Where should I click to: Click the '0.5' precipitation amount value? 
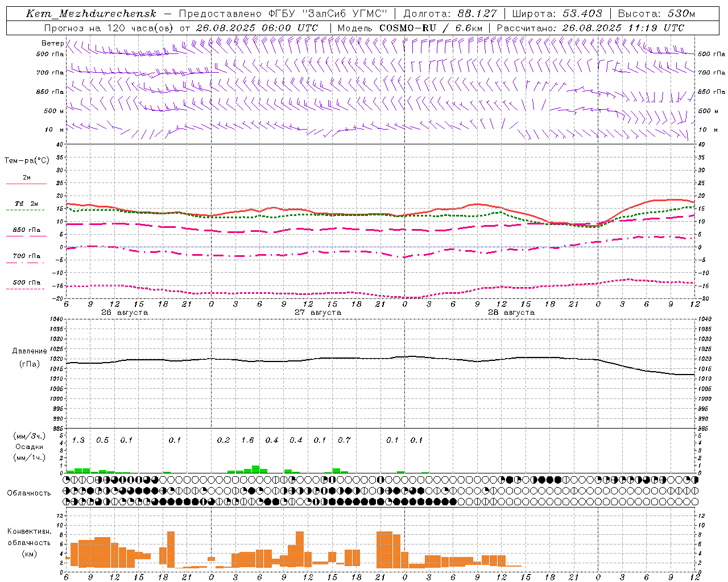click(x=102, y=440)
